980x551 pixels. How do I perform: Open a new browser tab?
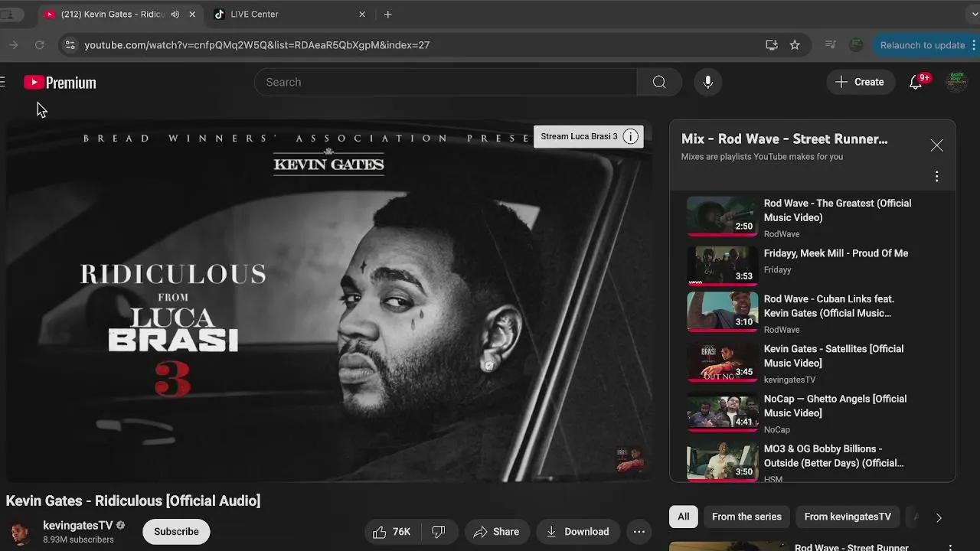click(x=388, y=14)
